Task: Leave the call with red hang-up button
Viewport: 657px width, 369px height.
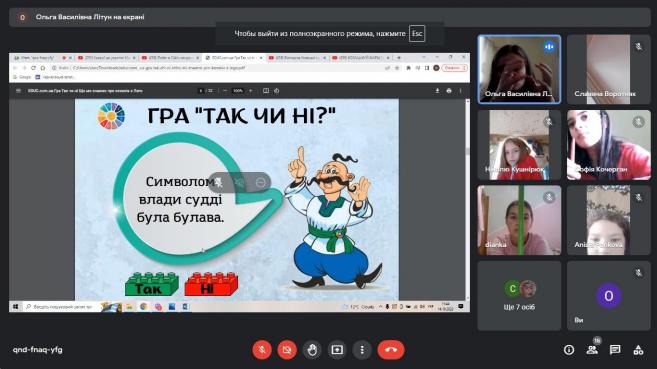Action: click(391, 350)
